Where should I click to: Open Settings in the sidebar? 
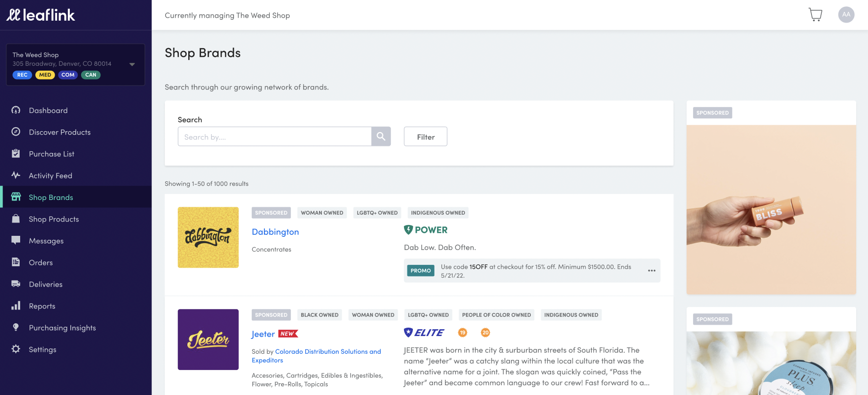coord(43,349)
